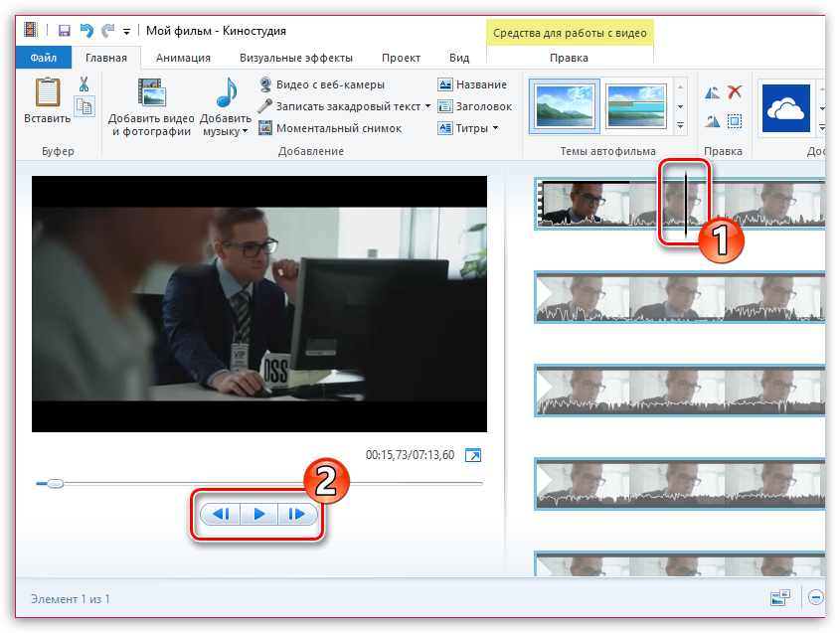Screen dimensions: 840x633
Task: Zoom out the timeline with minus button
Action: click(x=816, y=597)
